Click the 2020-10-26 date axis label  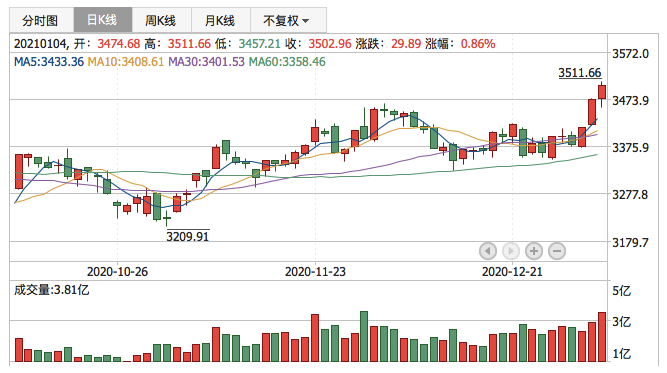[x=117, y=272]
